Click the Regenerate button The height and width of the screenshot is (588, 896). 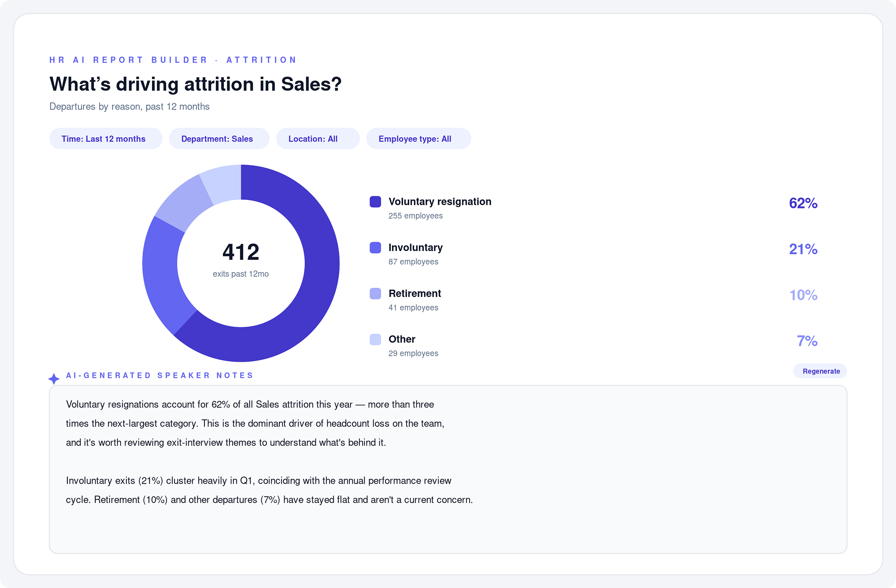(820, 371)
